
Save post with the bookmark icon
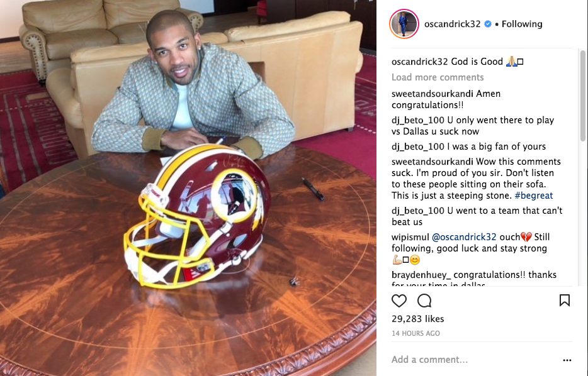pos(564,301)
